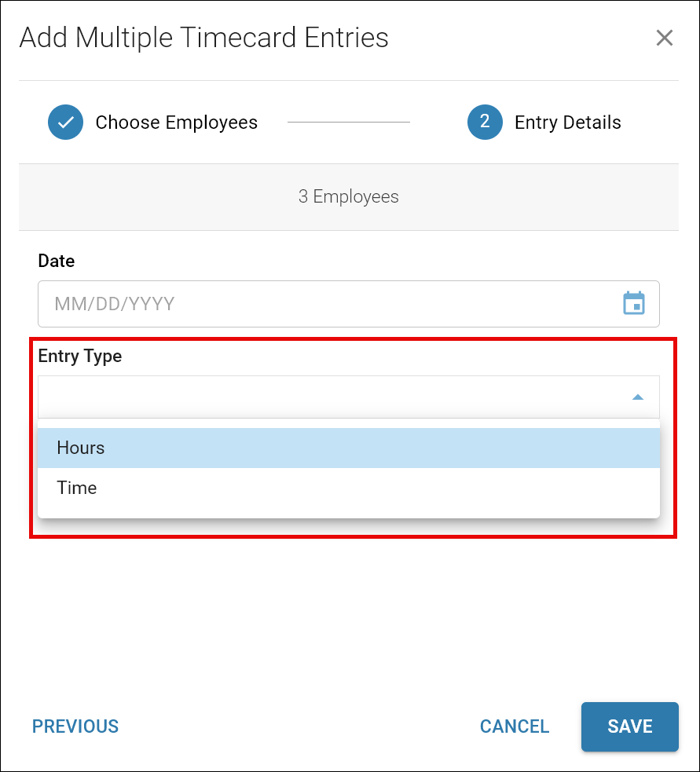Click the connector line between steps
Screen dimensions: 700x772
click(x=348, y=122)
